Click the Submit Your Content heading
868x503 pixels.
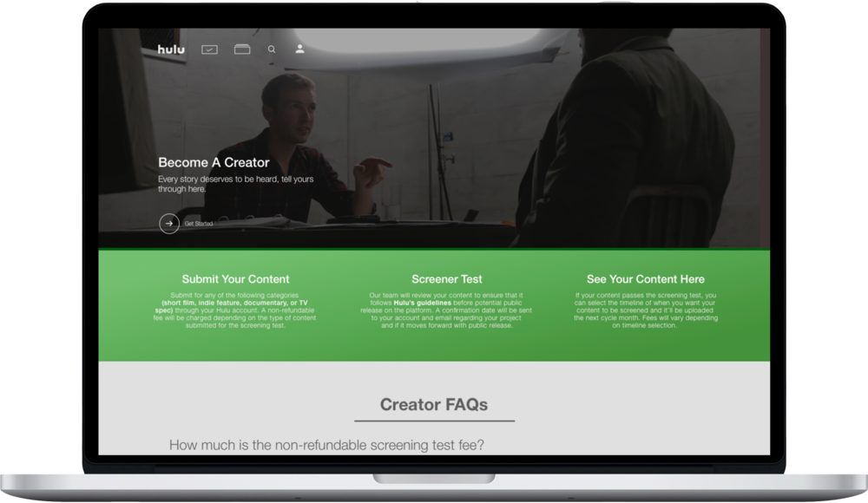click(x=235, y=279)
